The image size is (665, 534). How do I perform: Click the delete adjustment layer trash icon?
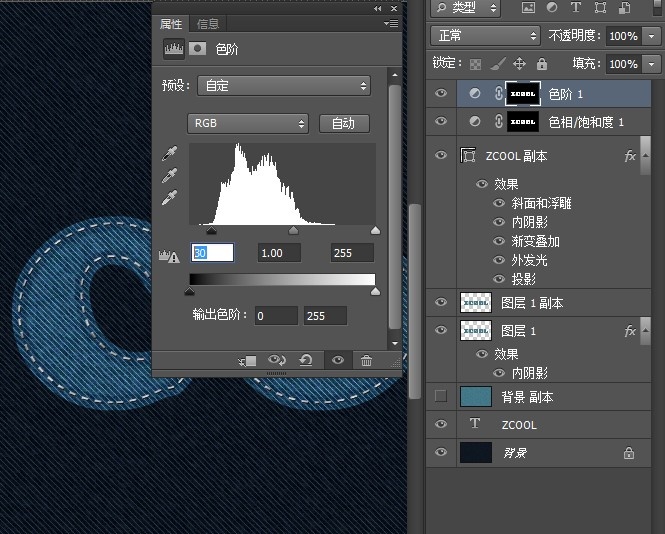pyautogui.click(x=367, y=360)
